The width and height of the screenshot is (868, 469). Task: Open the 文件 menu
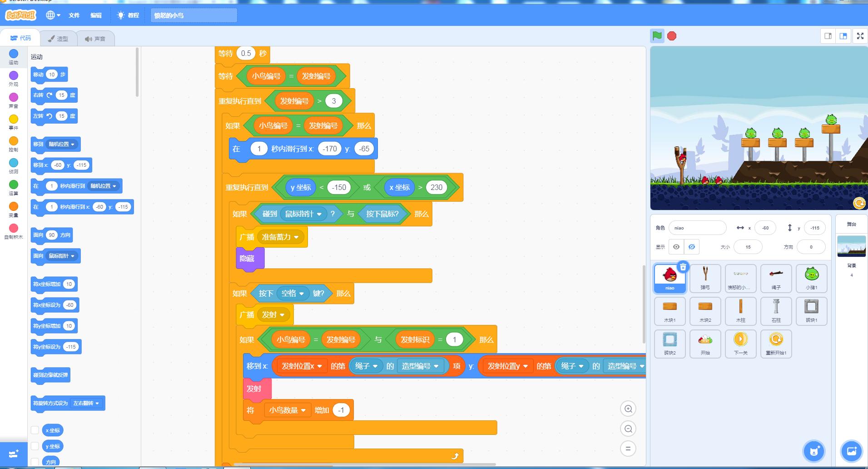(74, 15)
